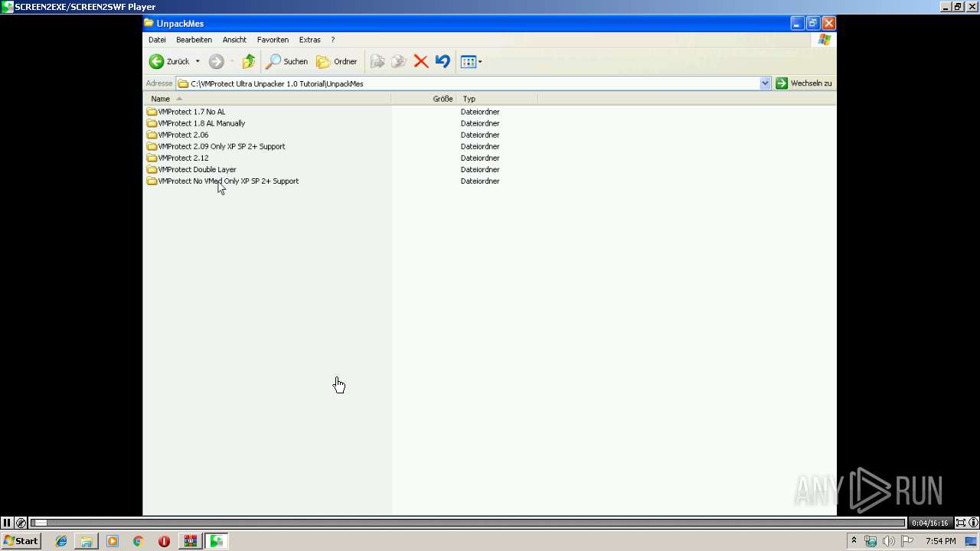
Task: Open the Favoriten menu
Action: 273,40
